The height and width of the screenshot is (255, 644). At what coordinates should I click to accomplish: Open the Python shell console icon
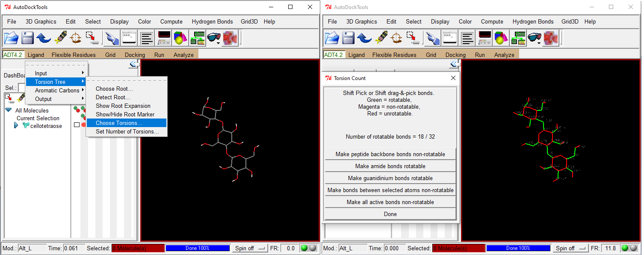tap(129, 38)
